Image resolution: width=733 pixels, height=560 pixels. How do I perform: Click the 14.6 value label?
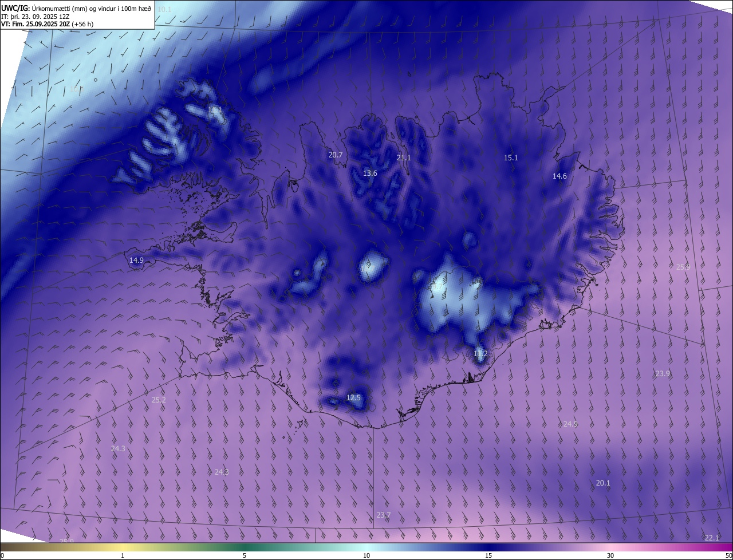(x=559, y=176)
